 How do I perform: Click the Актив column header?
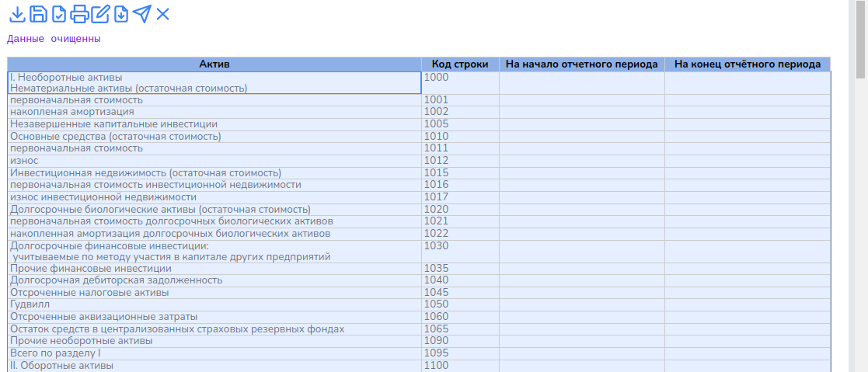point(214,64)
